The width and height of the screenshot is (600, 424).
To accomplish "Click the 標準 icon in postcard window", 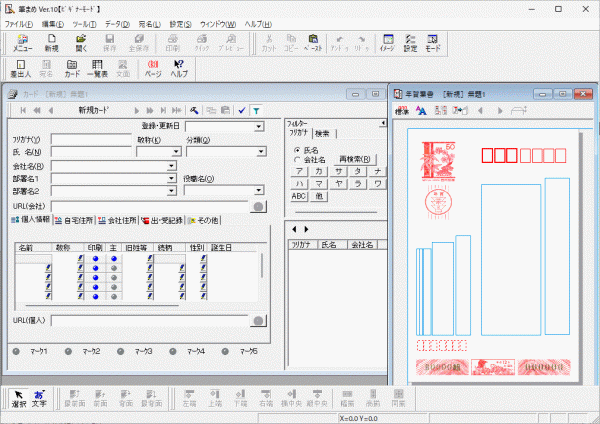I will [x=402, y=111].
